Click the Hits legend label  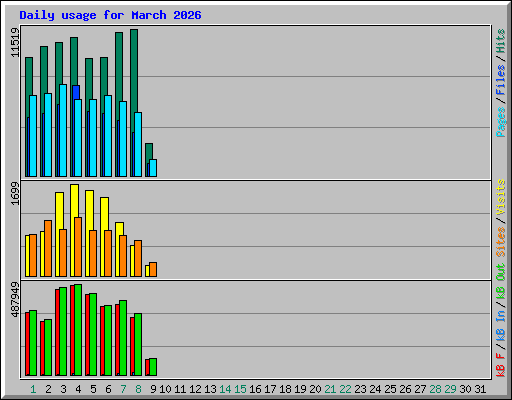(501, 41)
